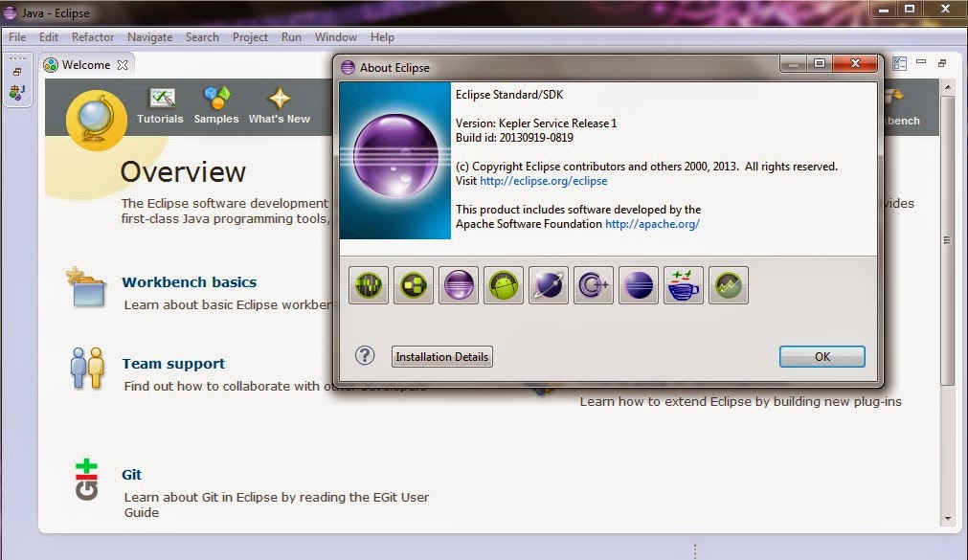Open the Run menu
Viewport: 968px width, 560px height.
[x=291, y=37]
